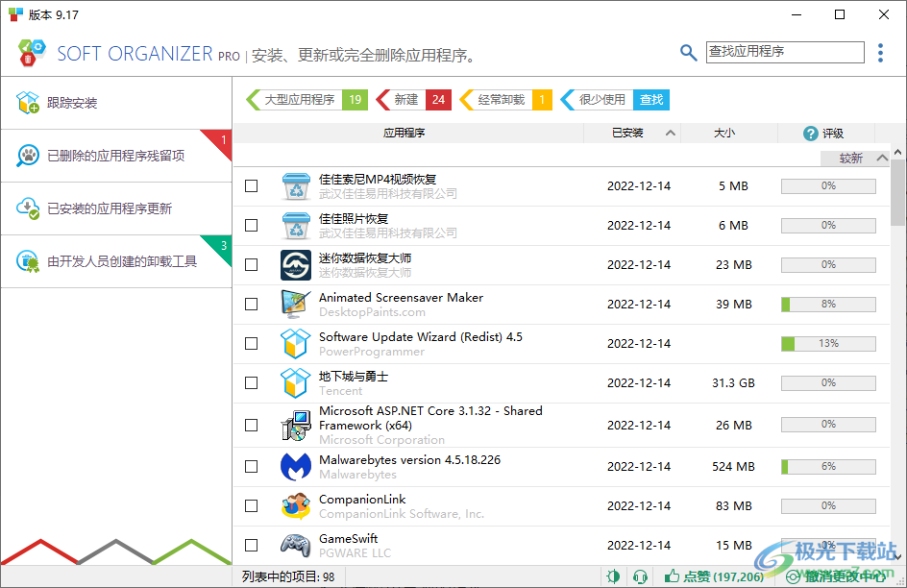Click the Microsoft ASP.NET Core installer icon
907x588 pixels.
[296, 426]
